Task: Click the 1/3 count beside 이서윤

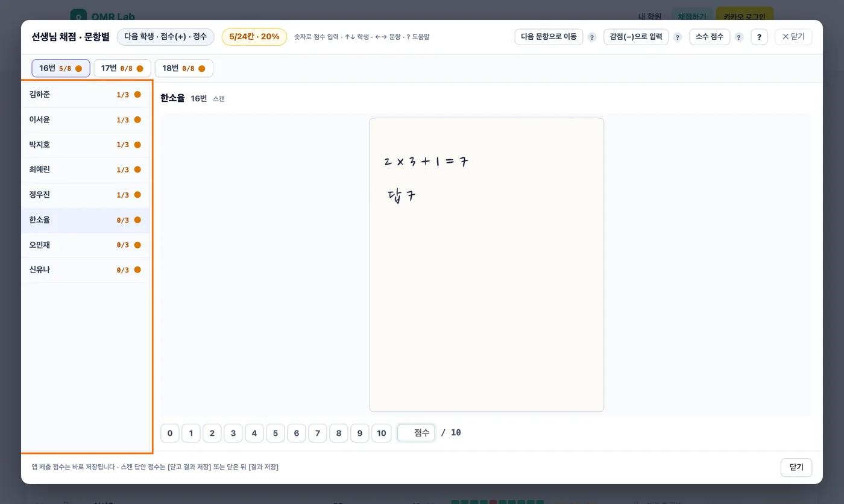Action: 123,120
